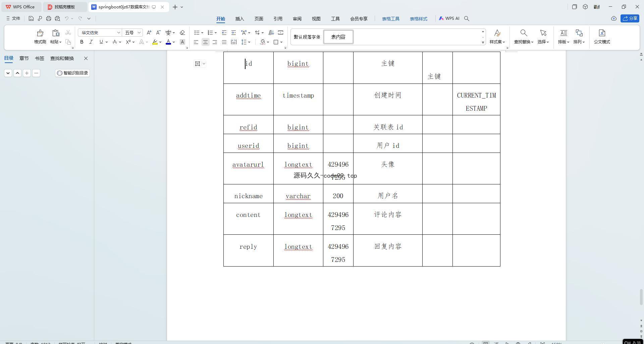Click the vertical scrollbar thumb
Viewport: 644px width, 344px height.
coord(641,297)
